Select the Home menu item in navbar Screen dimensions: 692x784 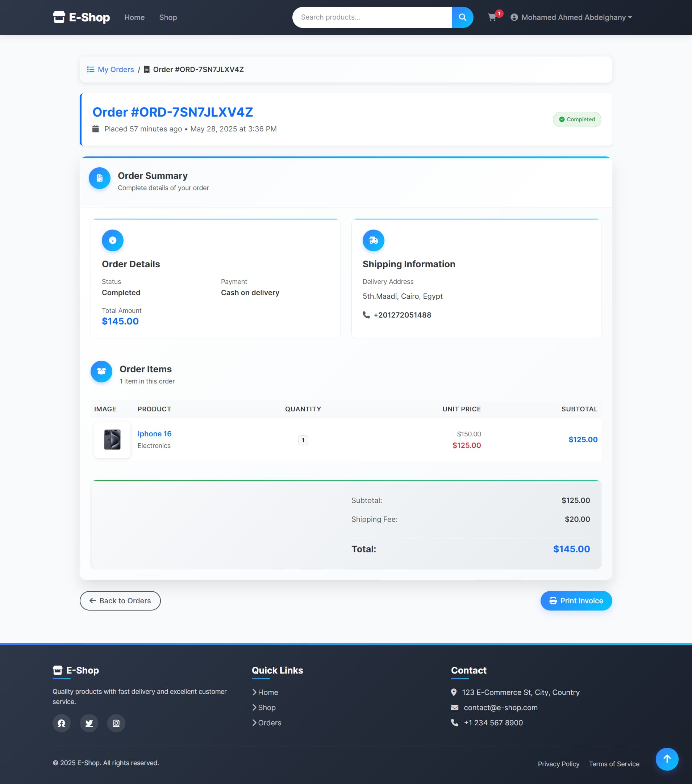(x=134, y=17)
